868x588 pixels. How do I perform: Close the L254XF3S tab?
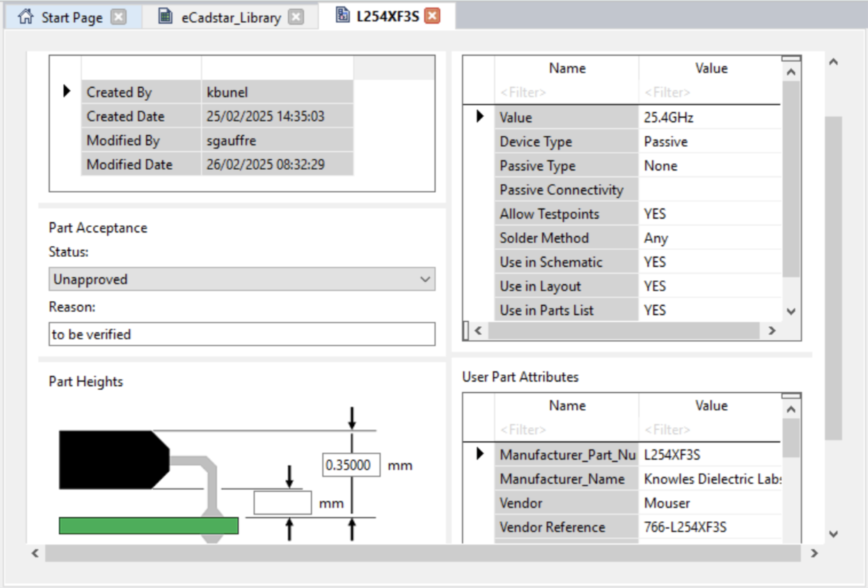[x=432, y=16]
